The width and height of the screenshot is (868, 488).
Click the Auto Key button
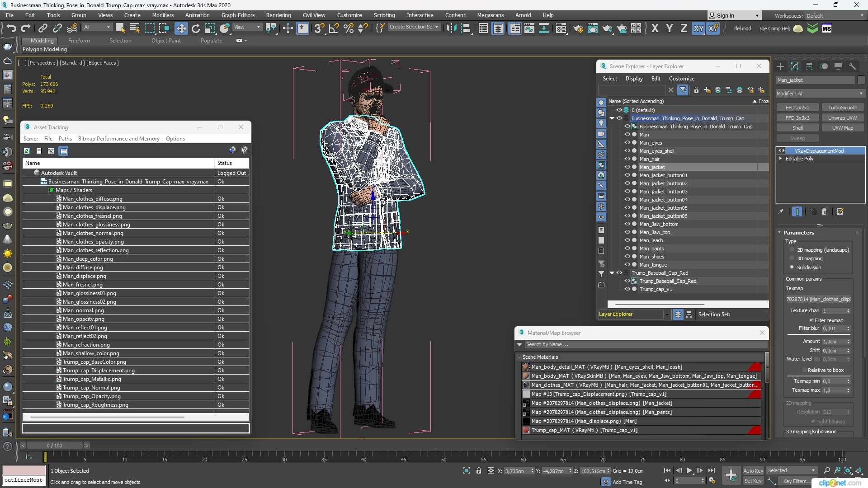tap(753, 471)
